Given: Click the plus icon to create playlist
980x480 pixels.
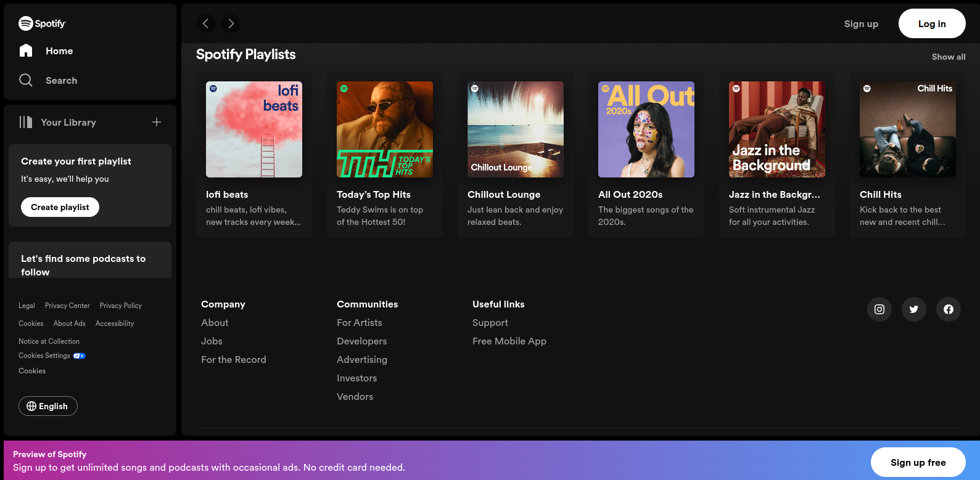Looking at the screenshot, I should click(157, 122).
